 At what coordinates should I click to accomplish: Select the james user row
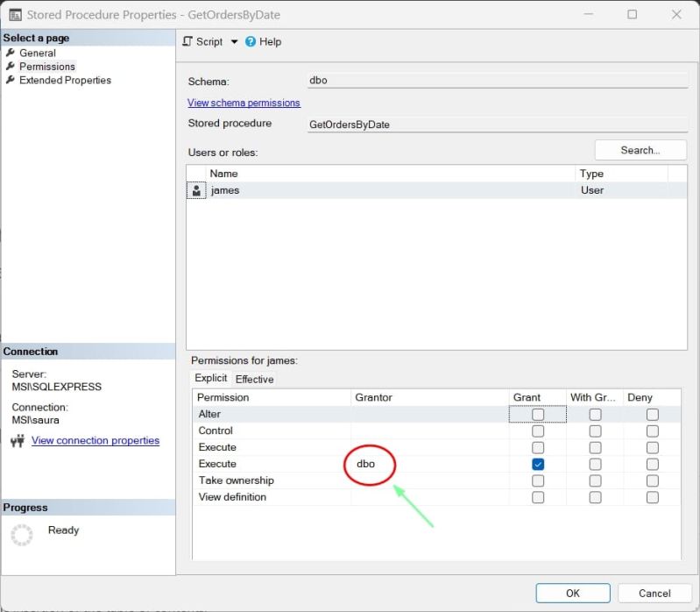(436, 191)
